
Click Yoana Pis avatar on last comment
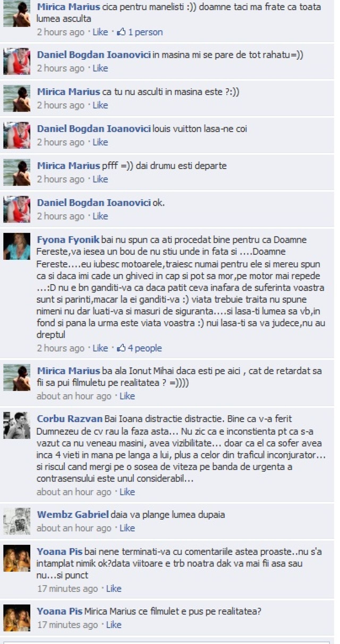(17, 618)
